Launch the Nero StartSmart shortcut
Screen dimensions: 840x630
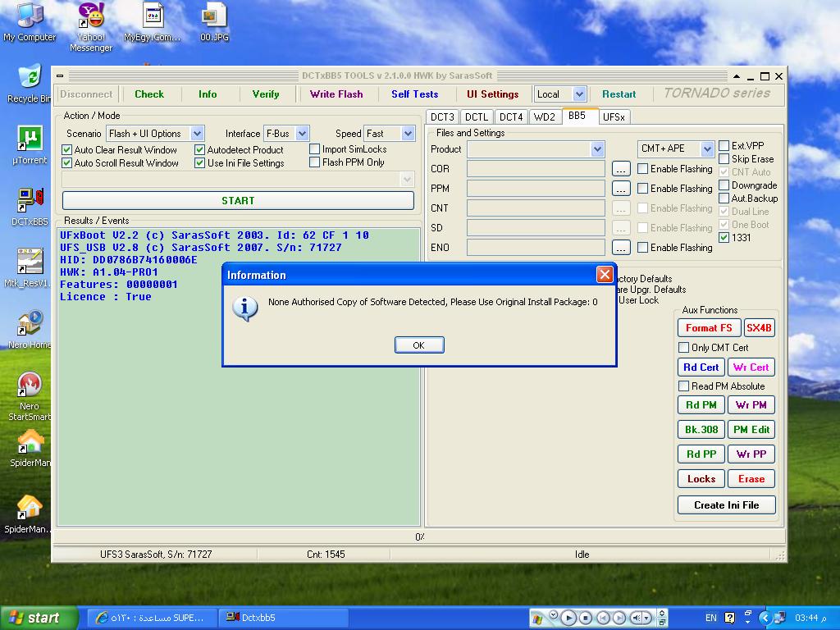click(x=30, y=395)
